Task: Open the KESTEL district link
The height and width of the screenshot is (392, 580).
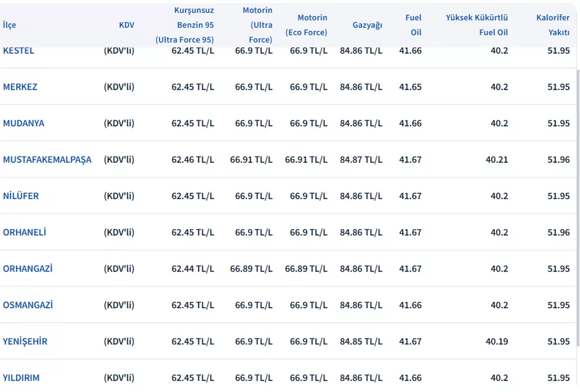Action: (x=19, y=51)
